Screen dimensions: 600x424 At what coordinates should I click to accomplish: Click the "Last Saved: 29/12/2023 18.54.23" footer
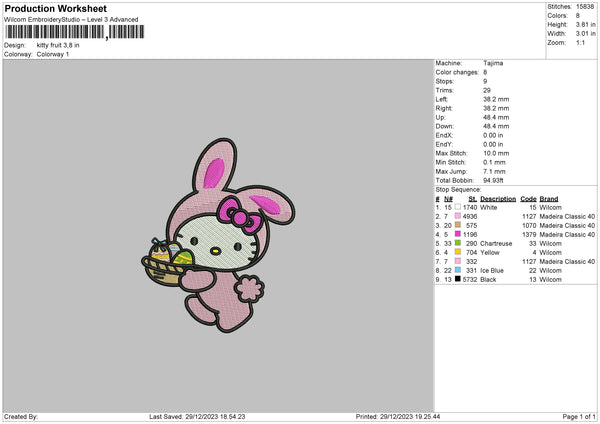(x=197, y=416)
